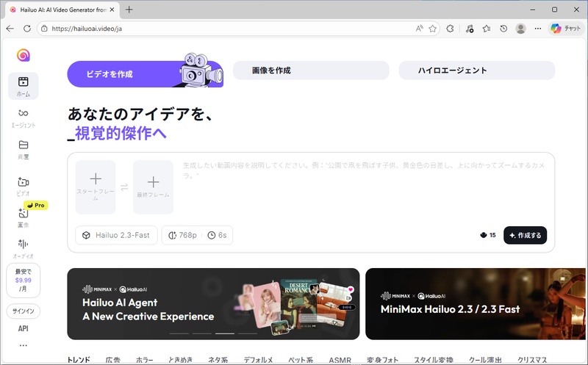Open the favorites list icon
The height and width of the screenshot is (365, 588).
coord(487,29)
